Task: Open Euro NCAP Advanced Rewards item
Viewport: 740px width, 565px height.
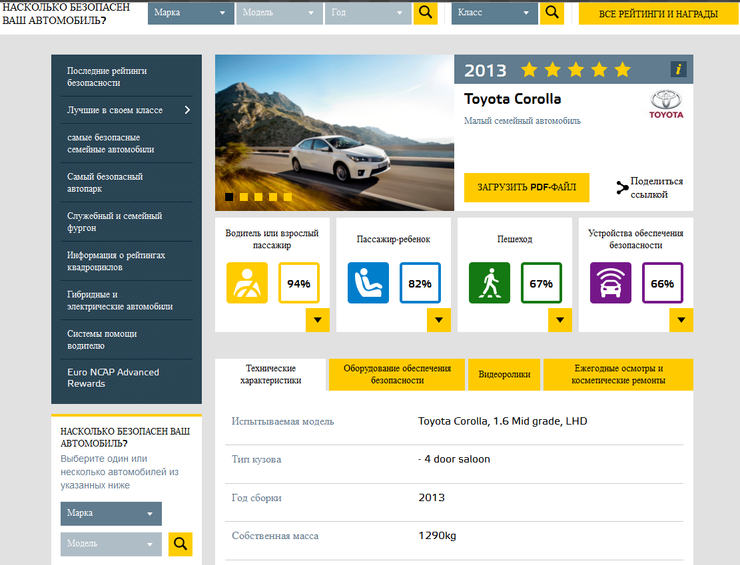Action: [x=113, y=378]
